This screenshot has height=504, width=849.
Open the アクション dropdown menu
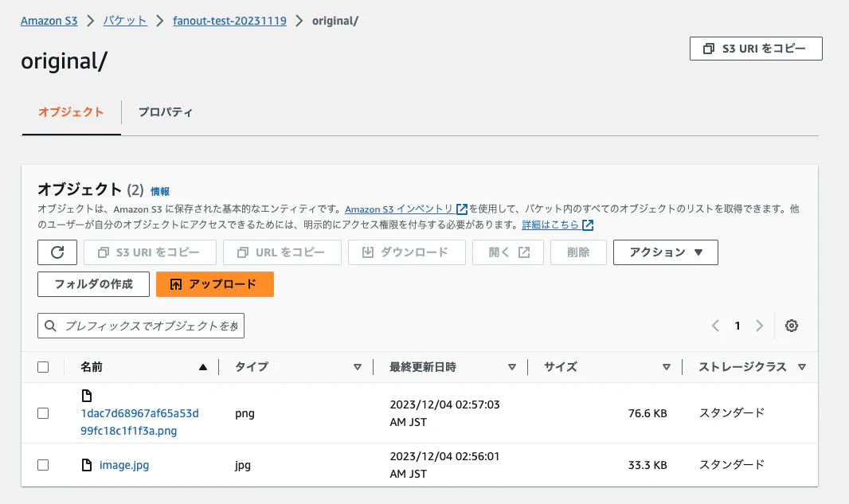pyautogui.click(x=666, y=252)
